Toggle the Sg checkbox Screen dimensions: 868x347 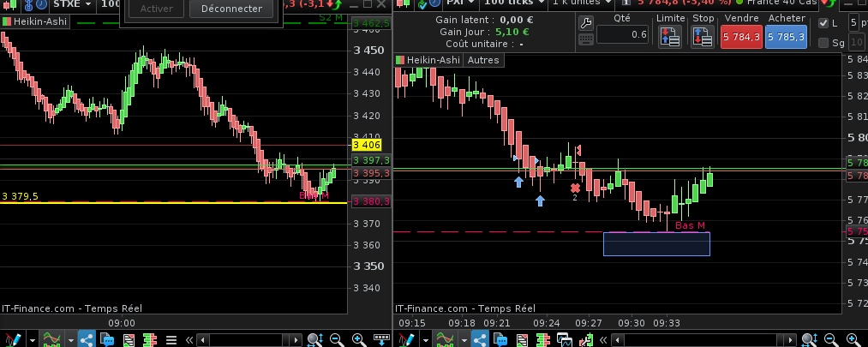pyautogui.click(x=823, y=43)
